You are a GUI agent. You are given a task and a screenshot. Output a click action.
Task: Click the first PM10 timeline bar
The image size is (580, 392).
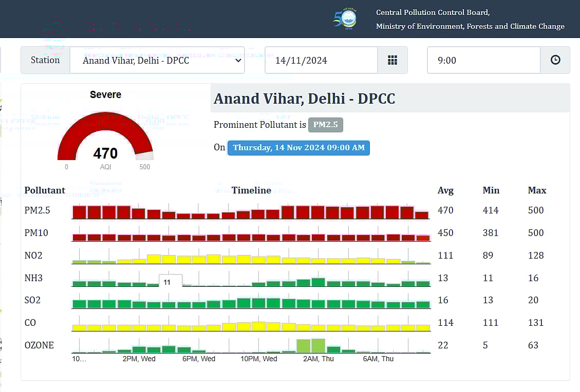tap(79, 238)
